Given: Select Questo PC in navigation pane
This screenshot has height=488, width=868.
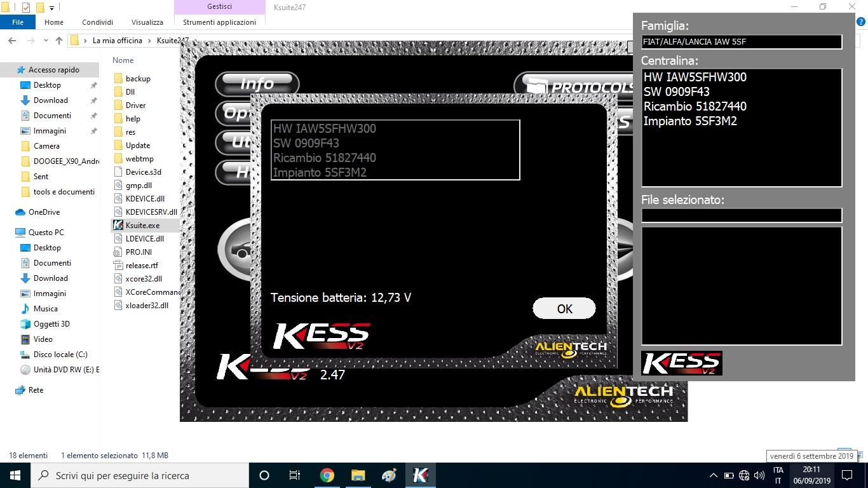Looking at the screenshot, I should coord(46,233).
